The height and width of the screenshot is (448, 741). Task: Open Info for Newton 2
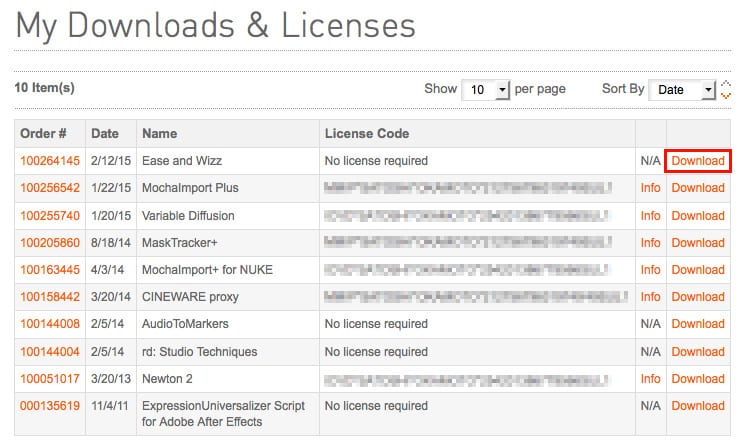coord(650,379)
